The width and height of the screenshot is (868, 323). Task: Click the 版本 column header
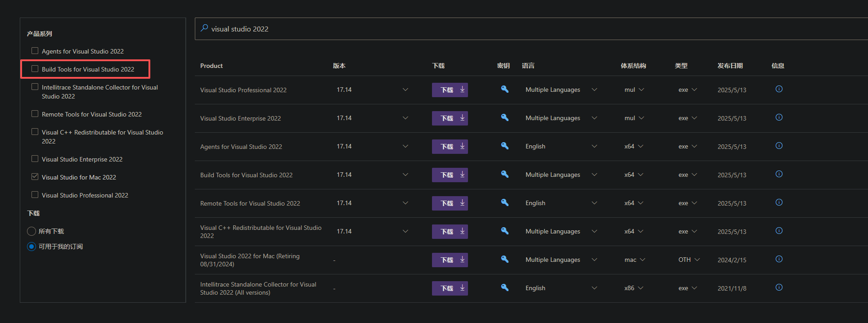click(339, 66)
